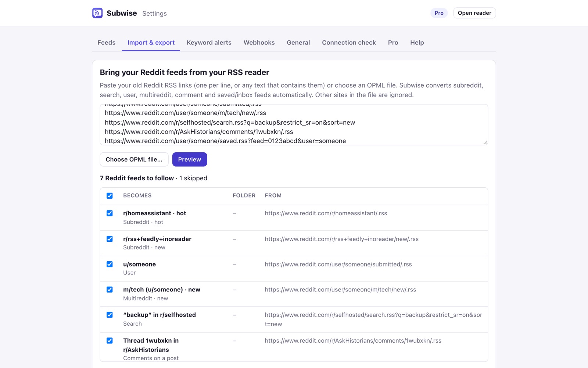Click the Subwise brand name
Viewport: 588px width, 368px height.
(x=122, y=13)
